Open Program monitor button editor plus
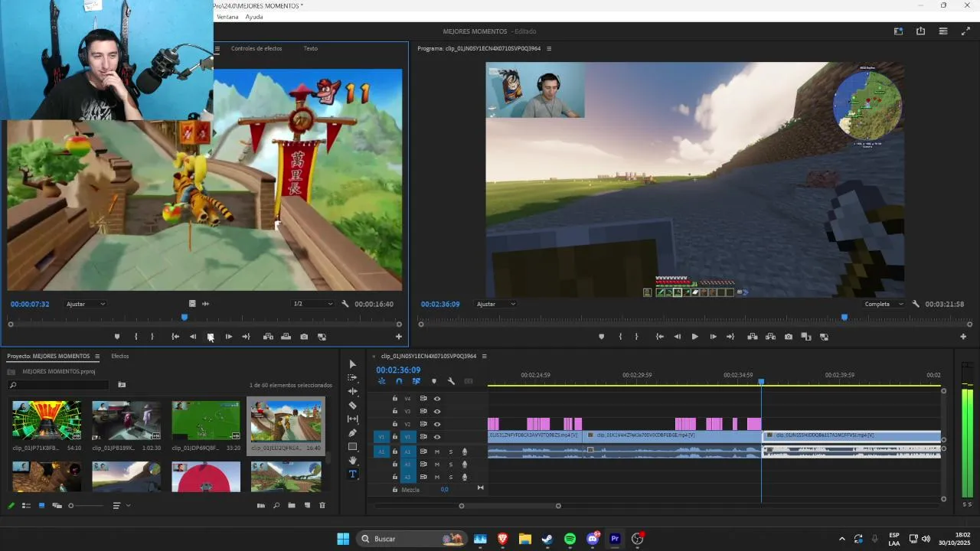980x551 pixels. click(x=963, y=337)
